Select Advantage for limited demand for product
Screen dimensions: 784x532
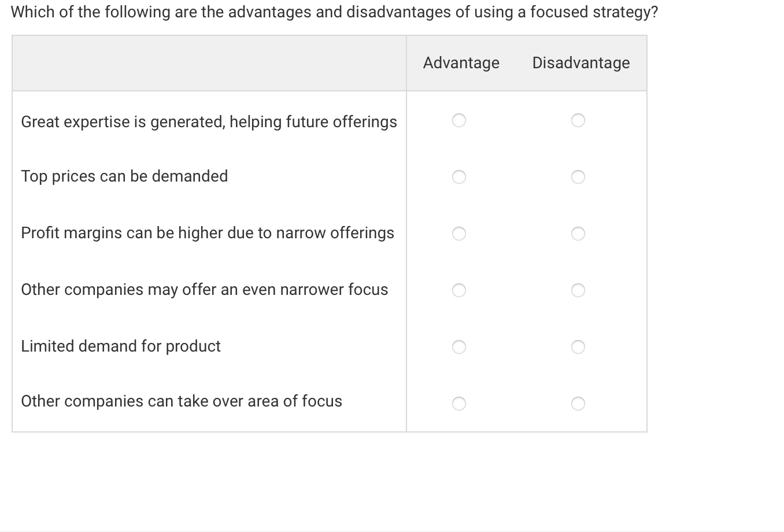tap(459, 347)
